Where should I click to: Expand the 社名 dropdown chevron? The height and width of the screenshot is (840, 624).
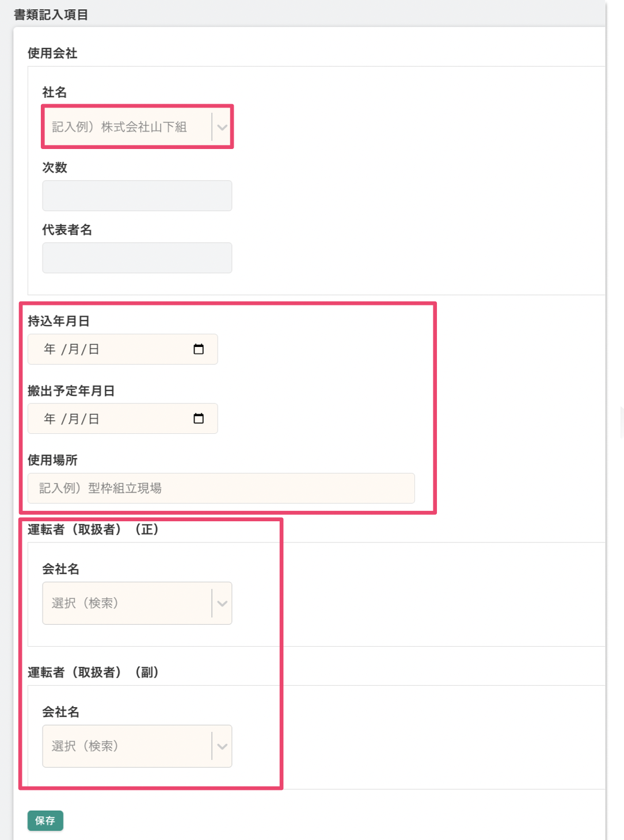[x=222, y=127]
